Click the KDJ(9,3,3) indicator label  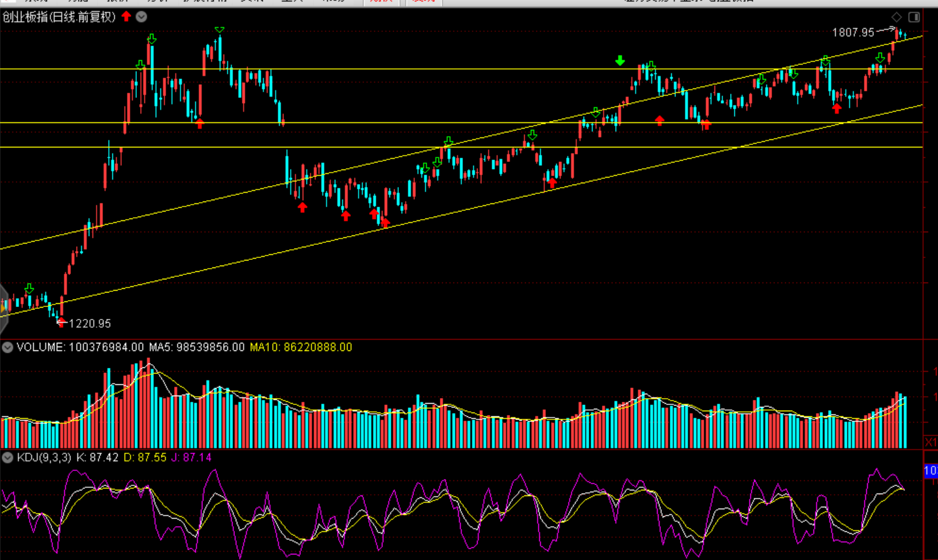(44, 458)
